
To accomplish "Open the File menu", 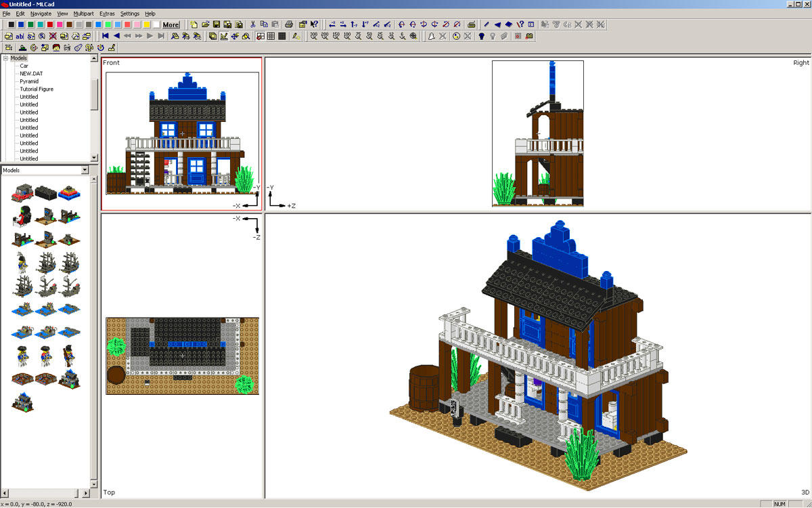I will (6, 14).
